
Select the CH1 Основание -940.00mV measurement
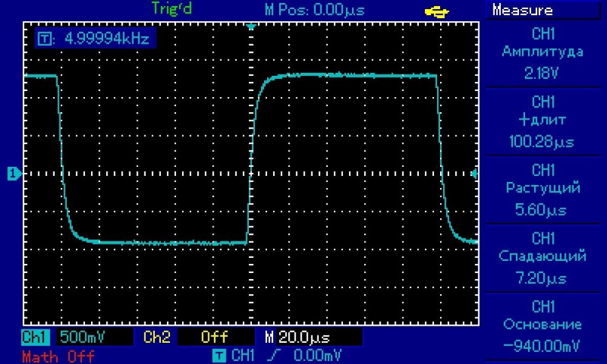(543, 326)
